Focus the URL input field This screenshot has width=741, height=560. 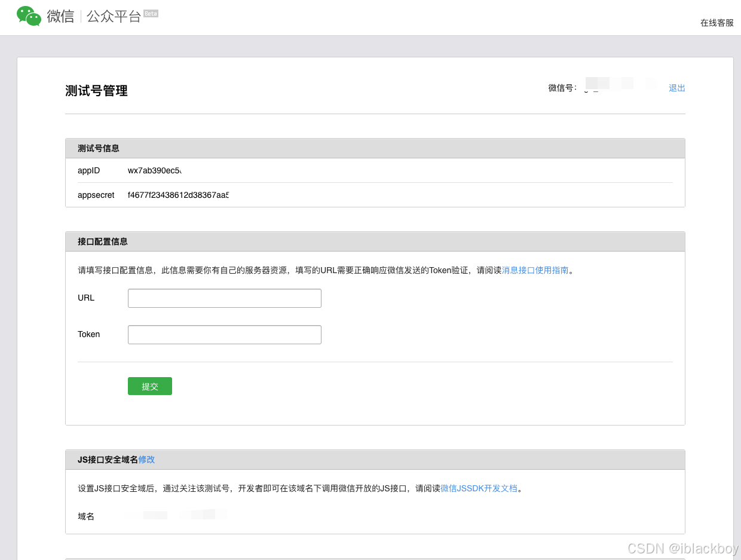tap(225, 298)
